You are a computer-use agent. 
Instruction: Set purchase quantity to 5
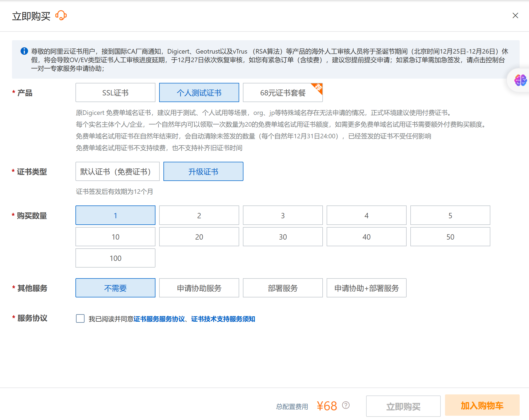(450, 215)
